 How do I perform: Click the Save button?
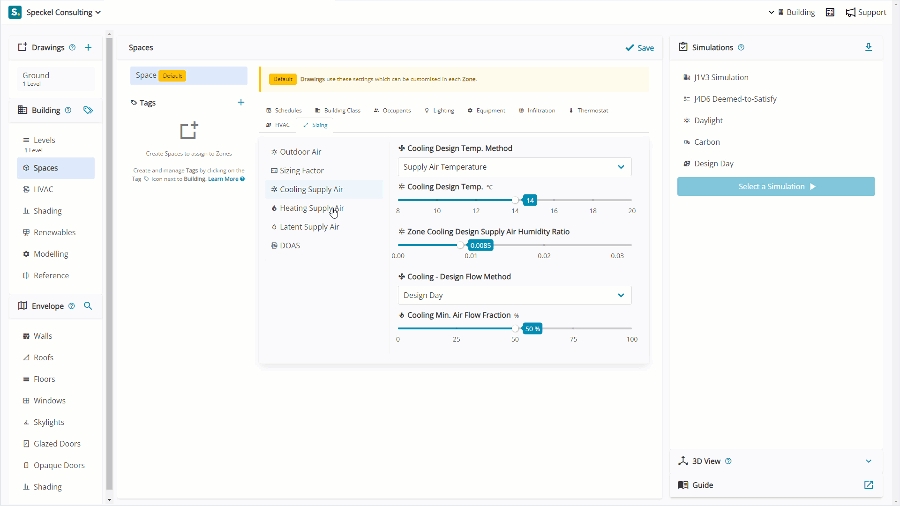point(639,47)
